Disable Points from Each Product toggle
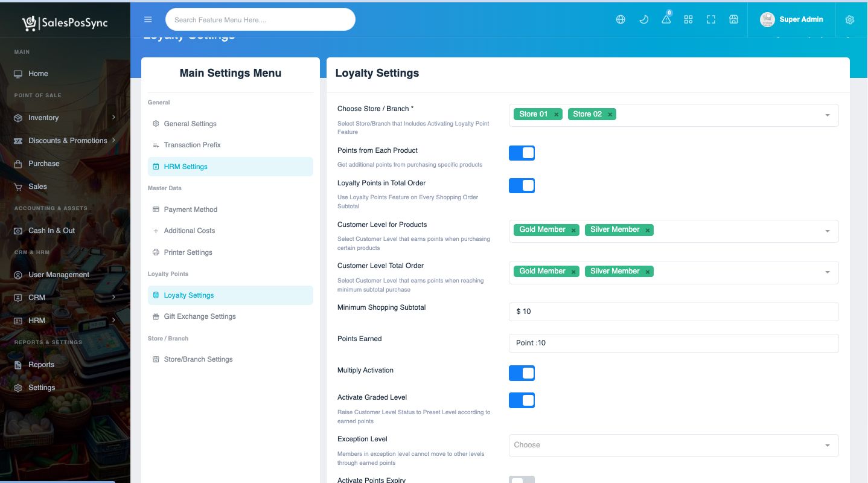Viewport: 868px width, 483px height. pyautogui.click(x=522, y=153)
